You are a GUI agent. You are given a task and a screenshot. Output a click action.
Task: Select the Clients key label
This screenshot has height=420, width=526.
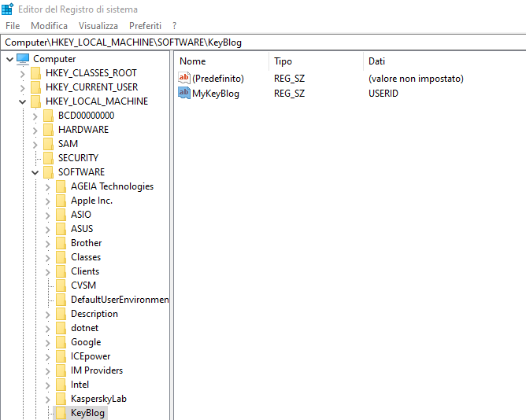(85, 271)
